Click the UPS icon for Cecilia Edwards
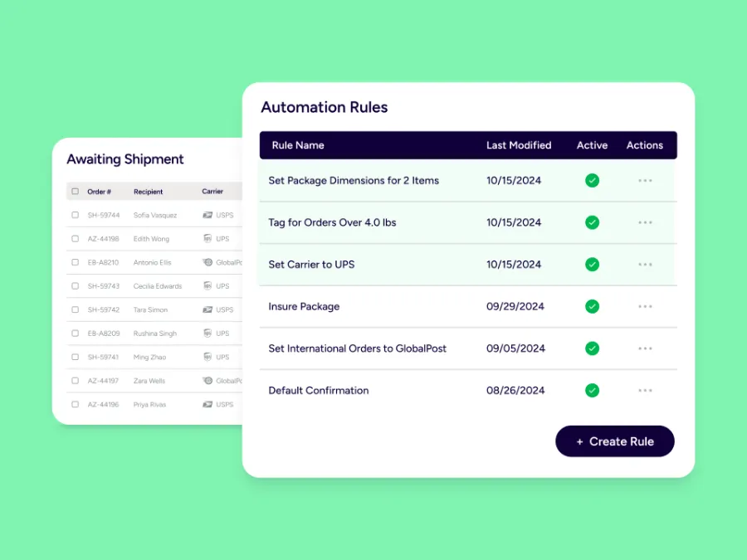Screen dimensions: 747x560 207,286
